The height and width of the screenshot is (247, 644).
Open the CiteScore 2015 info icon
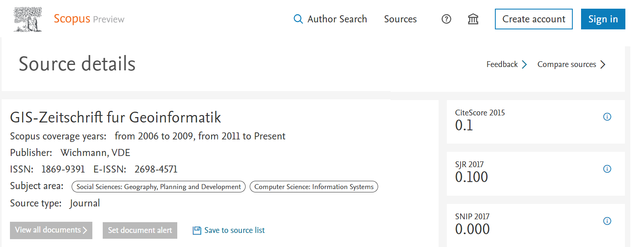[x=607, y=117]
